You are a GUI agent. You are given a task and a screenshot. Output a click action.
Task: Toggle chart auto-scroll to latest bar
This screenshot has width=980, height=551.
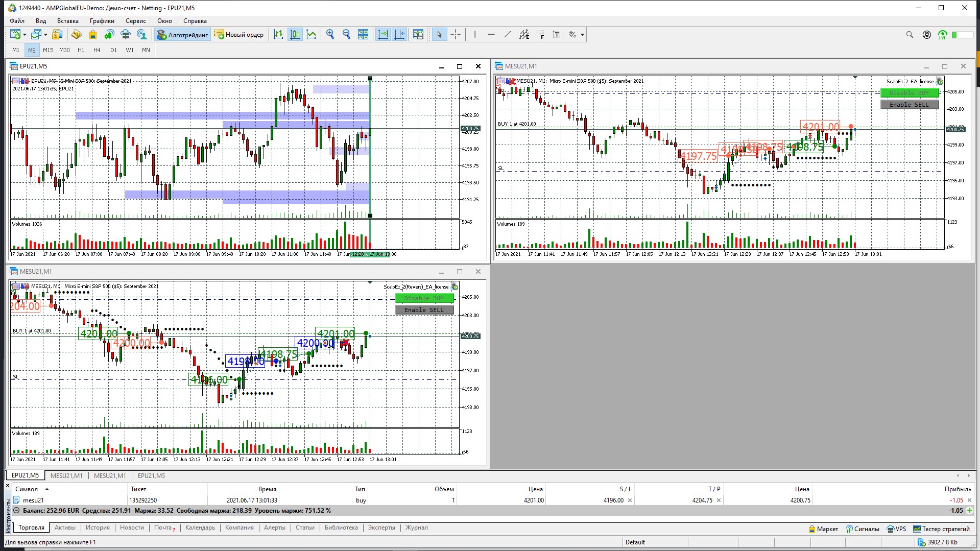point(383,35)
